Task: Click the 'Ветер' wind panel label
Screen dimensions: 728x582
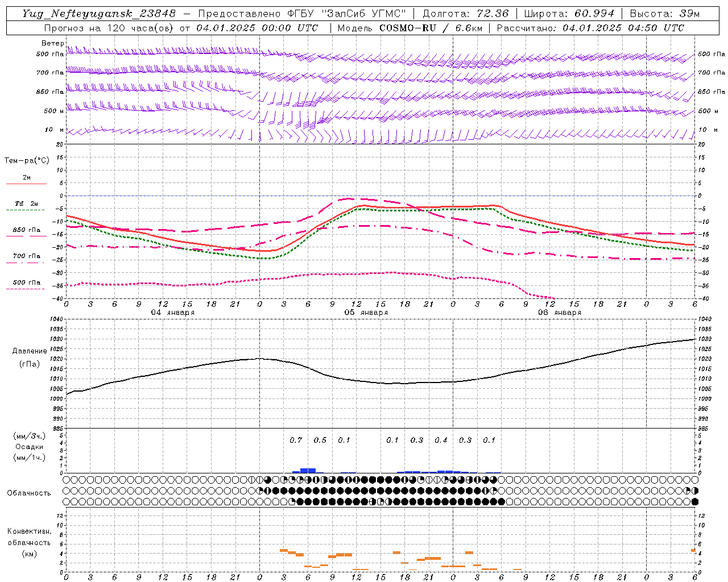Action: 53,43
